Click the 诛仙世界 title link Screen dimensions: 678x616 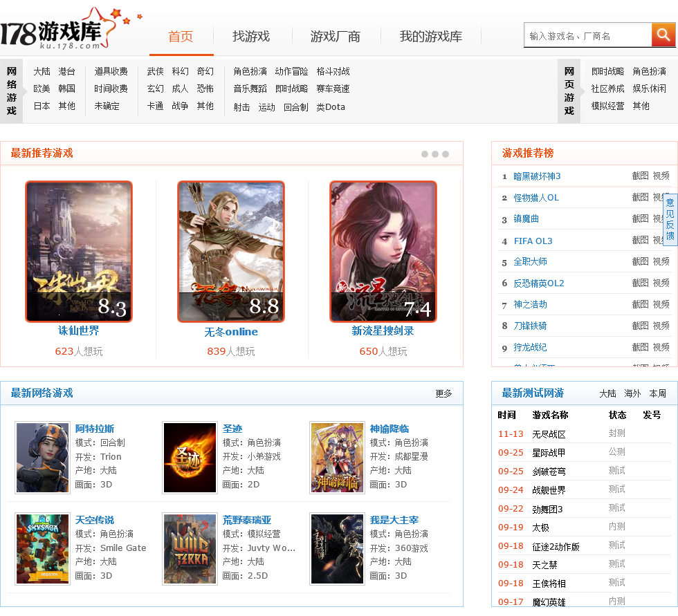tap(79, 331)
